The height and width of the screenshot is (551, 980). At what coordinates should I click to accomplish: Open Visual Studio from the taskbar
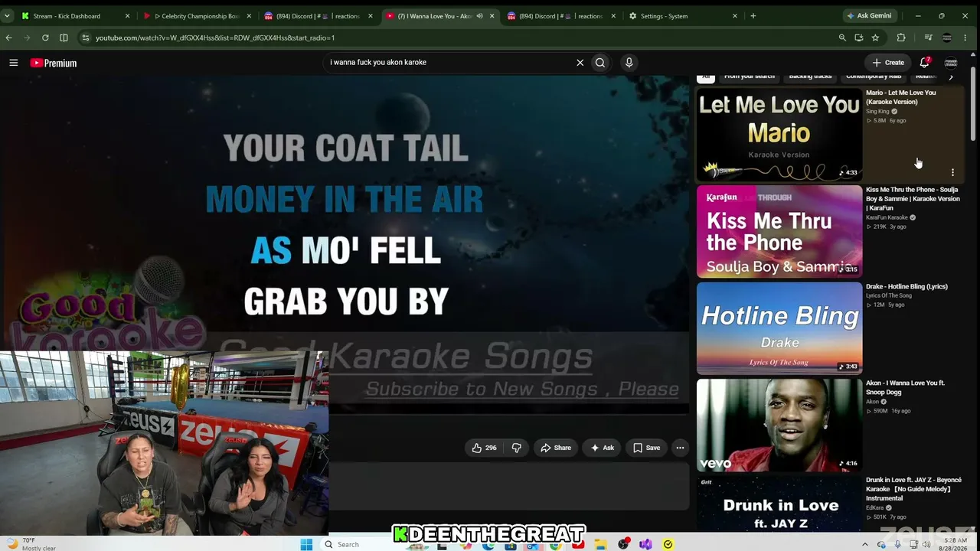click(x=645, y=544)
